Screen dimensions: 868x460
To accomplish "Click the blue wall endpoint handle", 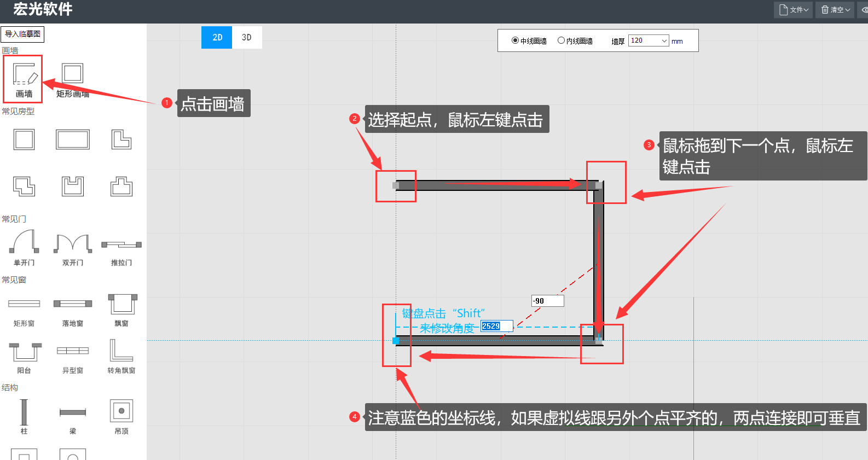I will [396, 341].
